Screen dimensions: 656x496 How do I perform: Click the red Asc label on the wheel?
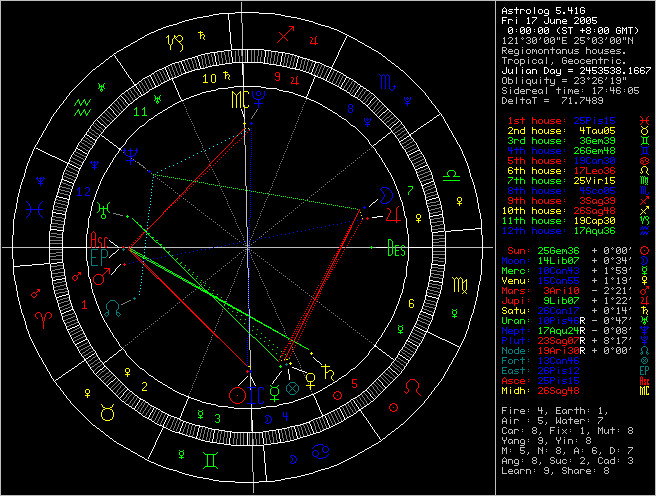pos(100,241)
